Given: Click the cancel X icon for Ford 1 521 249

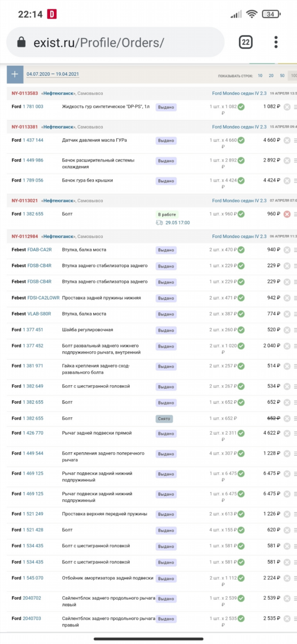Looking at the screenshot, I should tap(287, 514).
